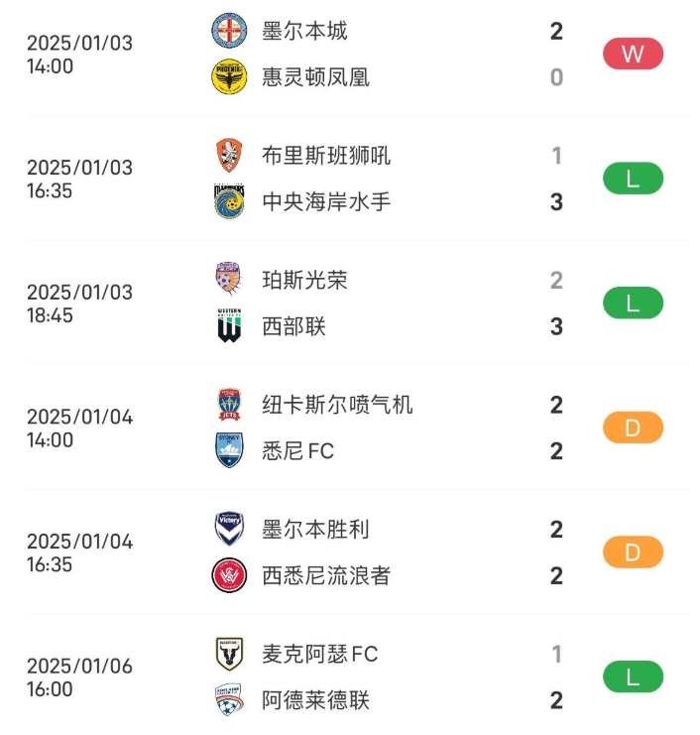The image size is (700, 735).
Task: Click the green L badge for Macarthur FC match
Action: (633, 677)
